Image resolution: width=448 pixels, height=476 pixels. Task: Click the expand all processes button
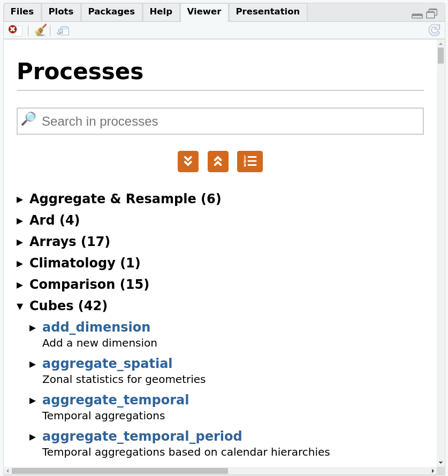(x=188, y=162)
